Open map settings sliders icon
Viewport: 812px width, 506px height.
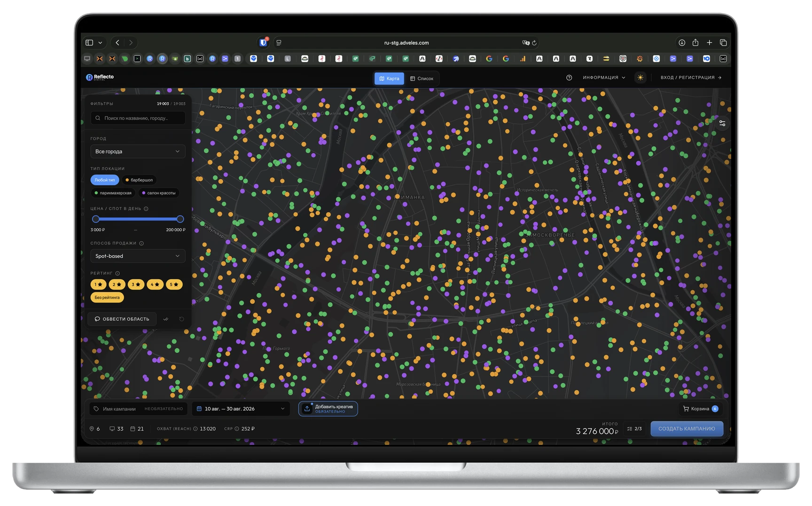click(x=722, y=123)
